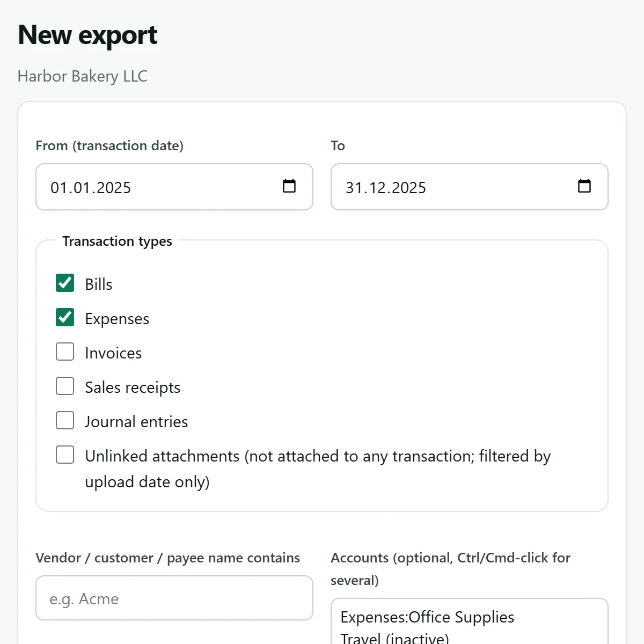Click the Bills label text
The image size is (644, 644).
click(99, 284)
